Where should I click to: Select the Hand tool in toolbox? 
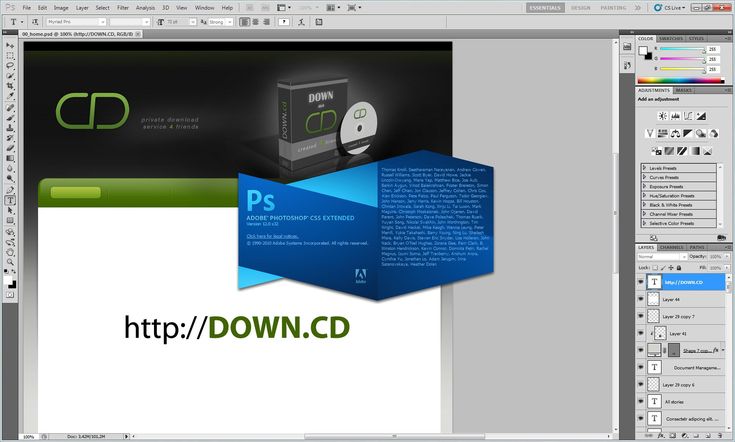10,252
